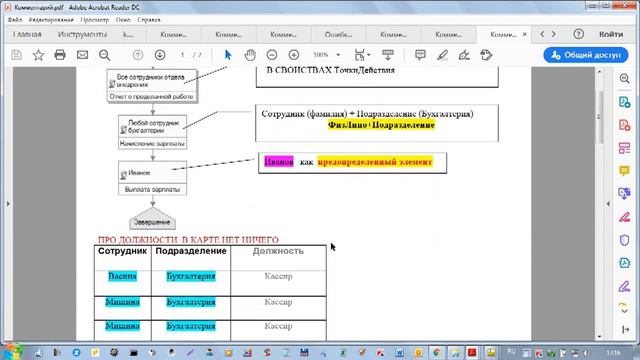640x360 pixels.
Task: Expand the left navigation pane arrow
Action: (8, 203)
